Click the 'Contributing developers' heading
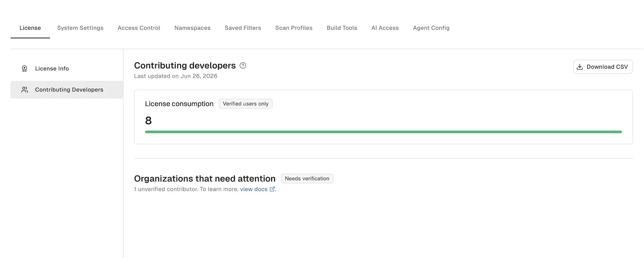Image resolution: width=644 pixels, height=258 pixels. point(185,66)
